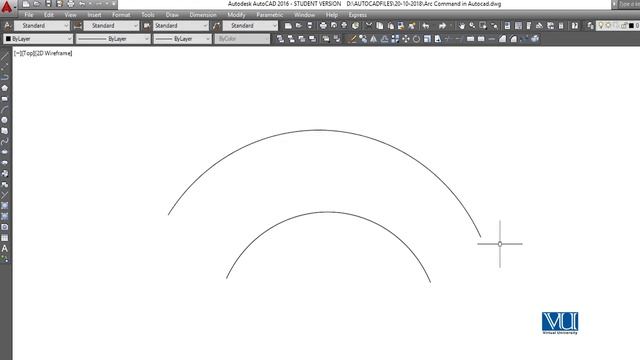Click the Rotate tool in Modify toolbar
Screen dimensions: 640x360
[416, 39]
